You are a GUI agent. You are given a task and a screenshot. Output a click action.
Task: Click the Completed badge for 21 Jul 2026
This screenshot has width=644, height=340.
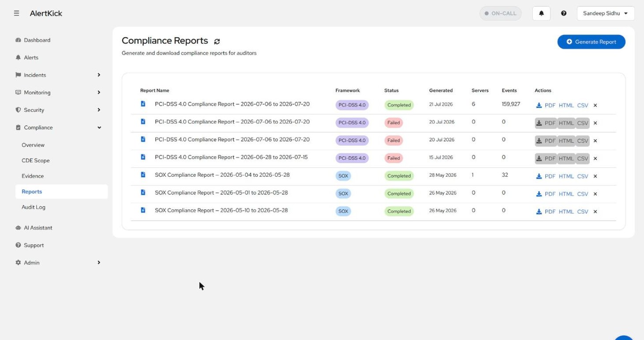click(399, 105)
